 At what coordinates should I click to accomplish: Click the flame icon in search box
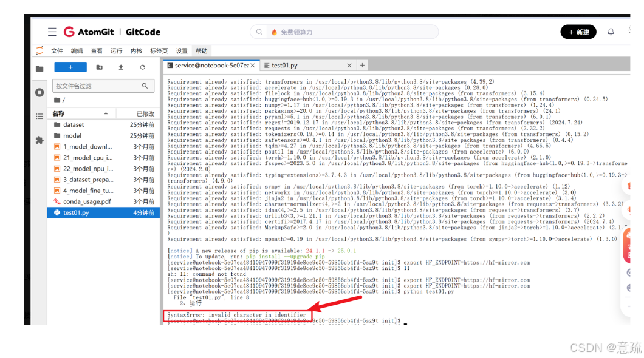[x=275, y=32]
